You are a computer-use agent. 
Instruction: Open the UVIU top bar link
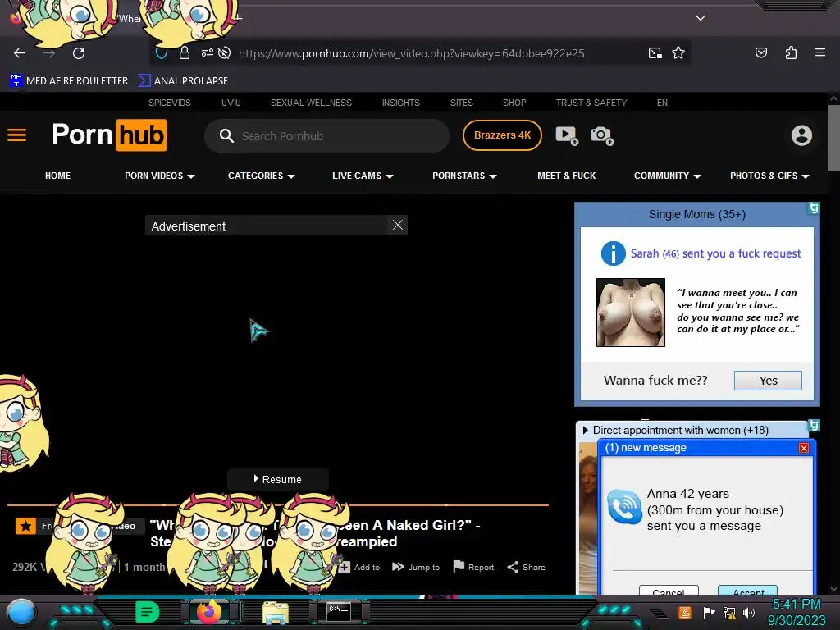coord(231,103)
